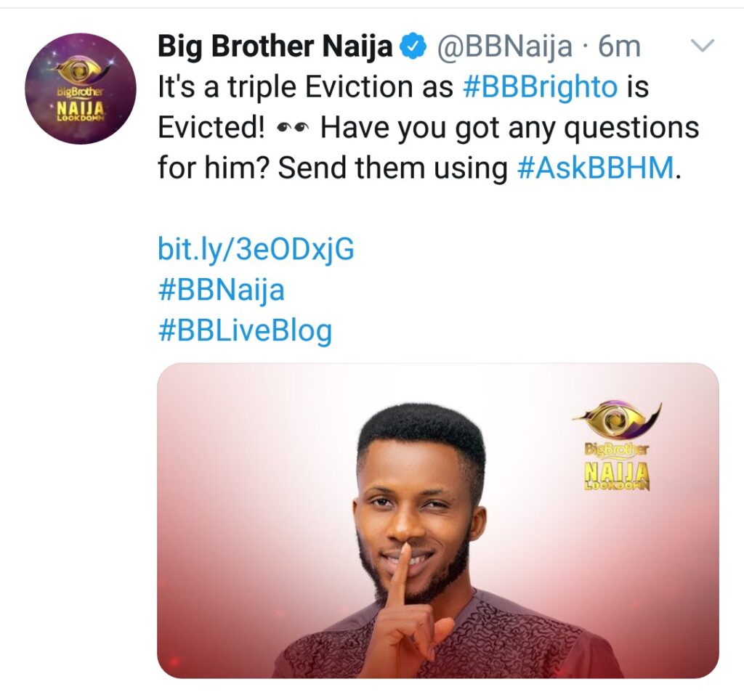Open the Big Brother Naija profile avatar

point(81,89)
